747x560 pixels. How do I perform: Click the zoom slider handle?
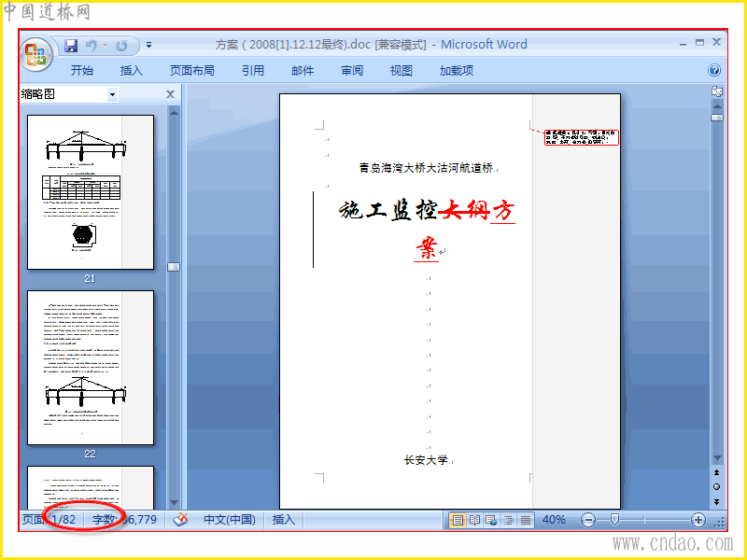(614, 520)
